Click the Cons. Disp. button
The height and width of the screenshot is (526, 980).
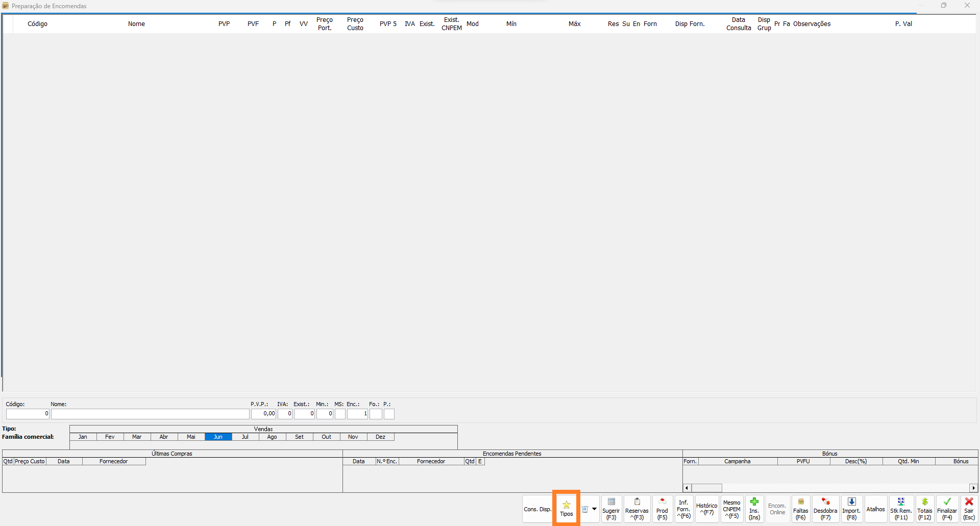coord(537,509)
